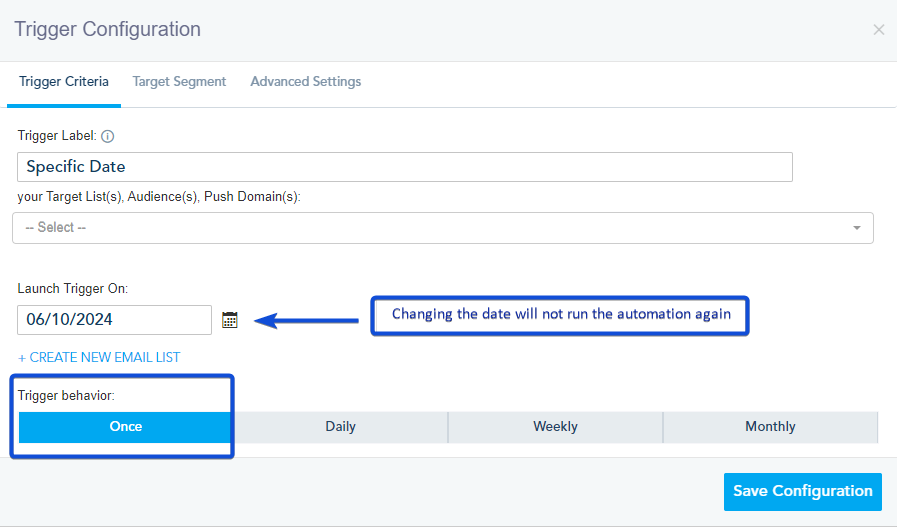Viewport: 897px width, 527px height.
Task: Click the Create New Email List link
Action: point(99,357)
